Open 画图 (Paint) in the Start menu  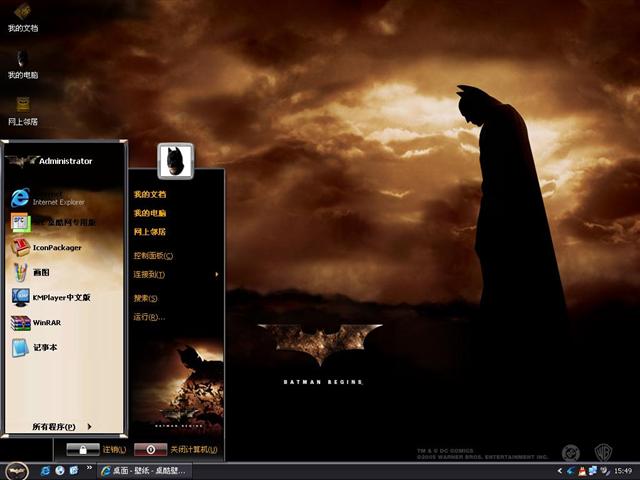click(x=40, y=272)
